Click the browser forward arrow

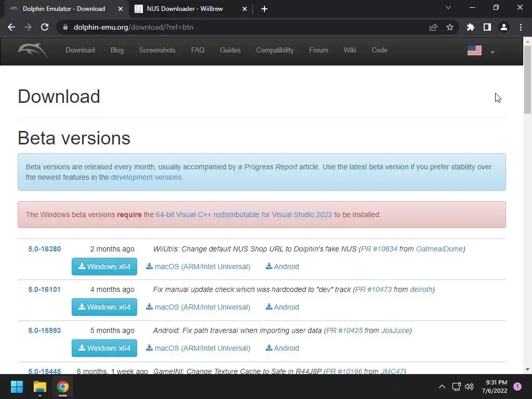[28, 27]
